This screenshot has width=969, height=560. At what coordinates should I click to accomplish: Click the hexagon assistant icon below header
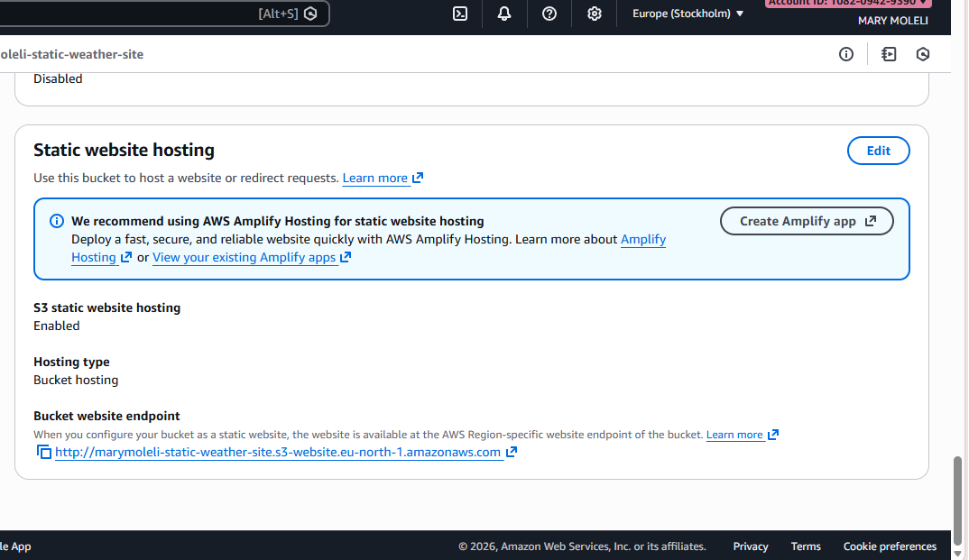923,54
